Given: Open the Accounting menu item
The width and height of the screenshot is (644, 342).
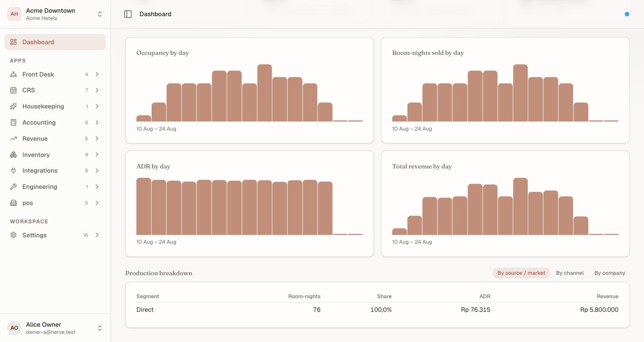Looking at the screenshot, I should (55, 123).
